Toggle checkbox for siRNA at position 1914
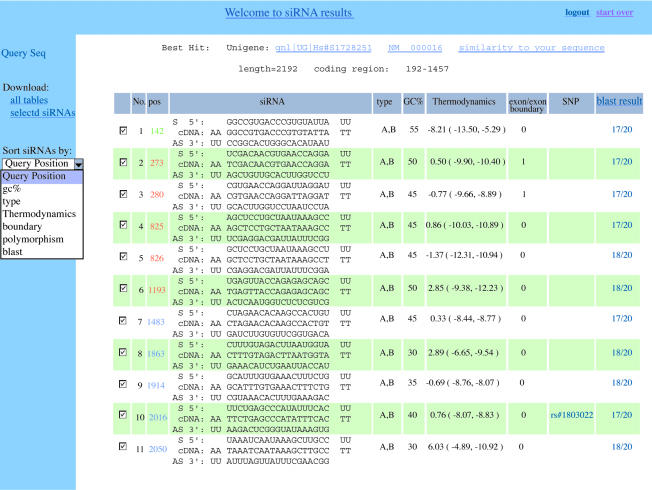This screenshot has height=490, width=652. [x=123, y=384]
